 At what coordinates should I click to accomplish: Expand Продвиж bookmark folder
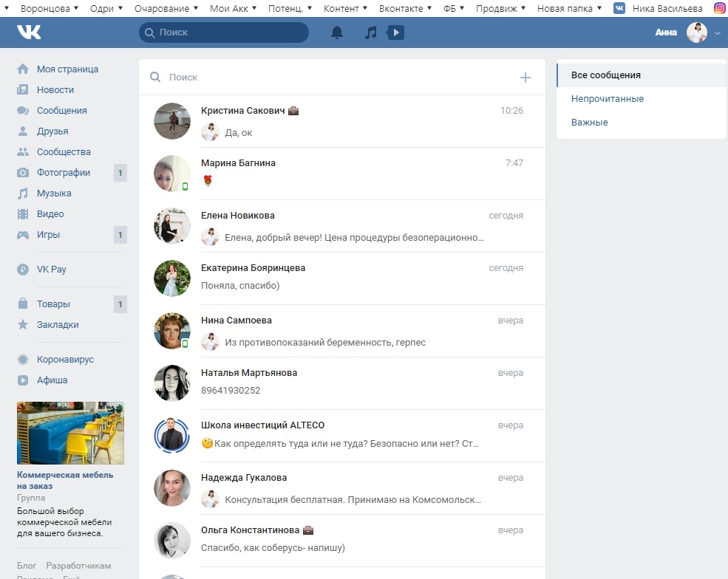pyautogui.click(x=501, y=8)
